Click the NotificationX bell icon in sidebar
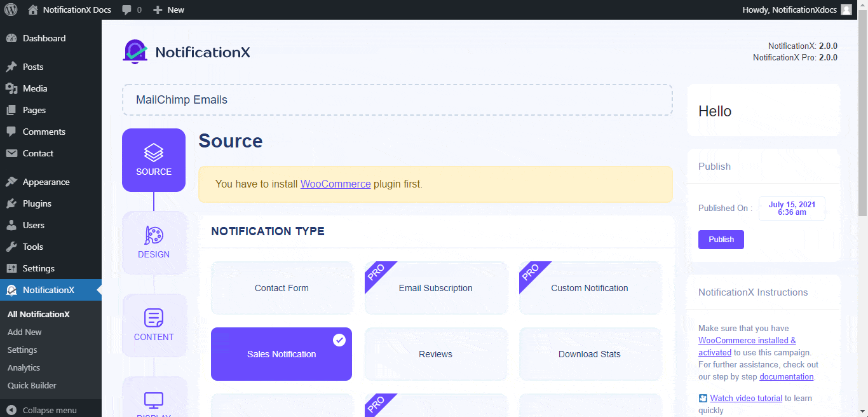Viewport: 868px width, 417px height. tap(11, 290)
